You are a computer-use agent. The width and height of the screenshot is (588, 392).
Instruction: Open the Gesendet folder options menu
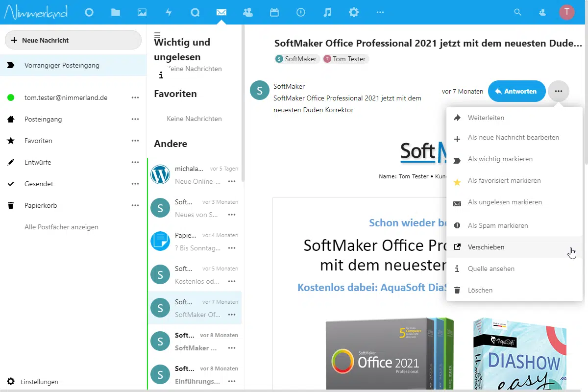tap(135, 184)
